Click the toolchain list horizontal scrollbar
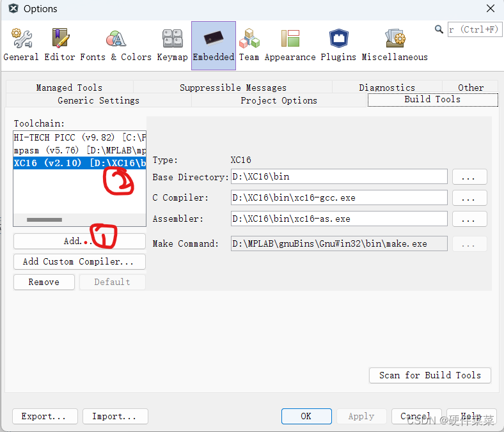The width and height of the screenshot is (504, 432). coord(44,220)
